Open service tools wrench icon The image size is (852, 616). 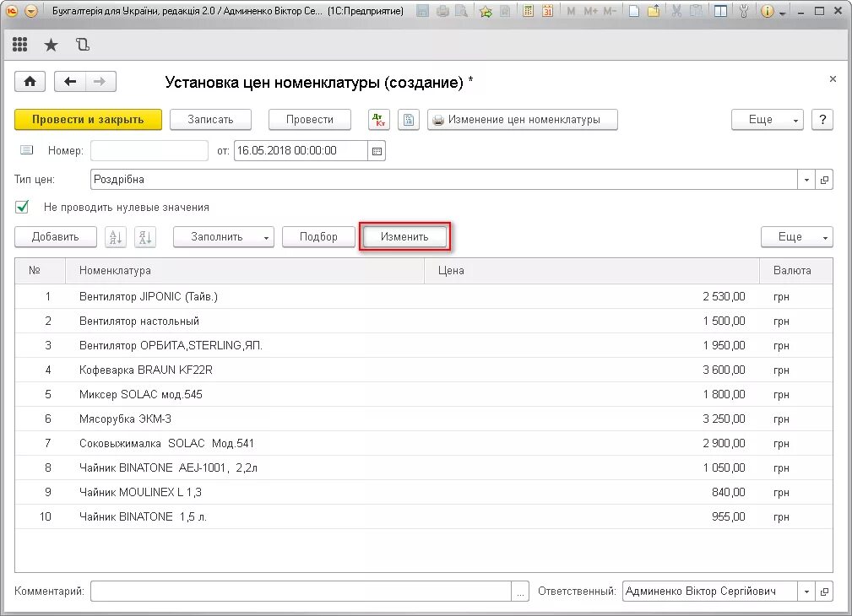[744, 11]
